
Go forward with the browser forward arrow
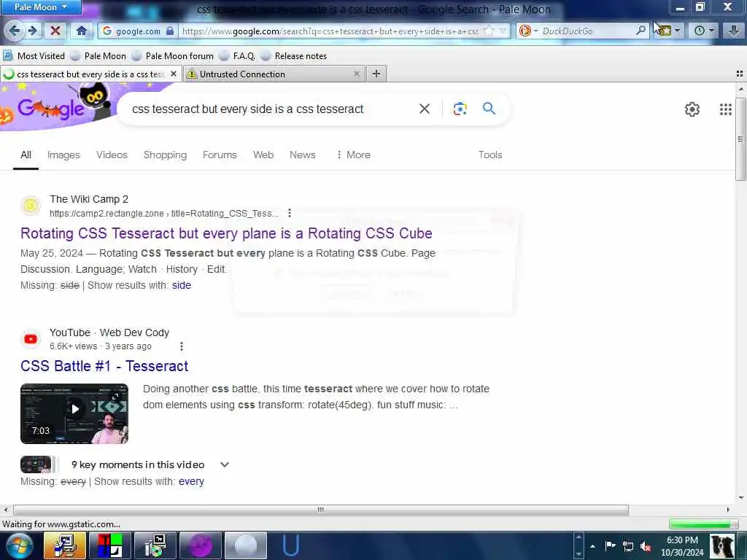click(32, 31)
